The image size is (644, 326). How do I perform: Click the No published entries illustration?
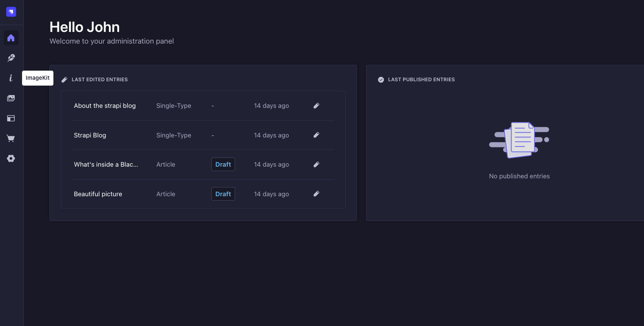click(519, 140)
